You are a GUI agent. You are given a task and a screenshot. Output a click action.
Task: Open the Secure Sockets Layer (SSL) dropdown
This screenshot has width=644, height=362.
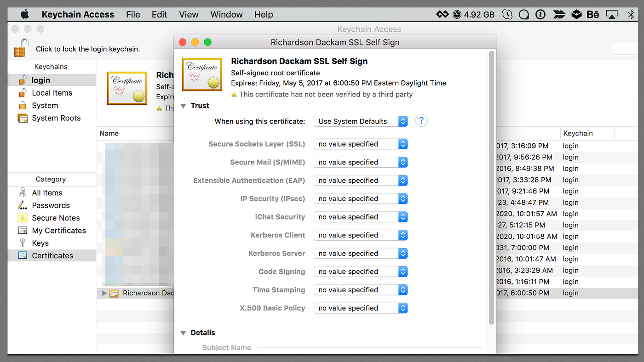point(361,144)
